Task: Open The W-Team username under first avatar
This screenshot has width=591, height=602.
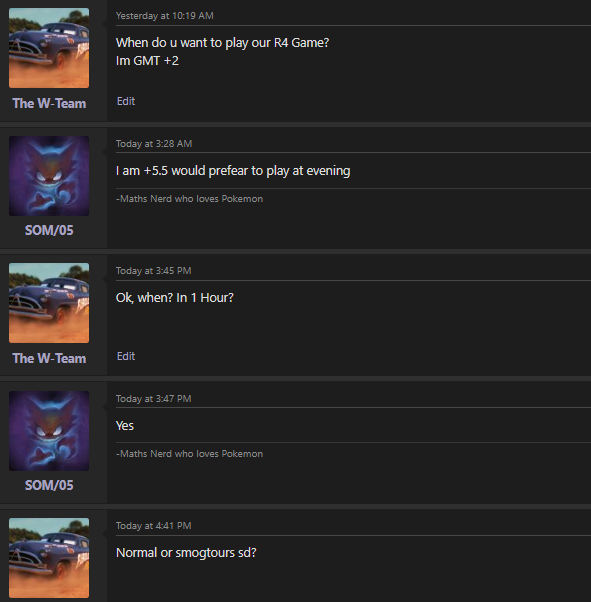Action: click(49, 103)
